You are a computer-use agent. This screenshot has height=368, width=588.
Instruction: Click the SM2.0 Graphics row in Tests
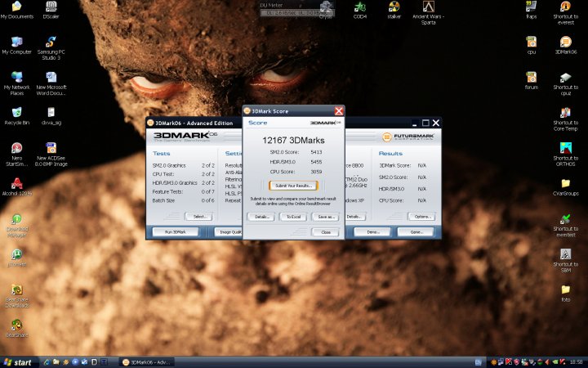[184, 165]
